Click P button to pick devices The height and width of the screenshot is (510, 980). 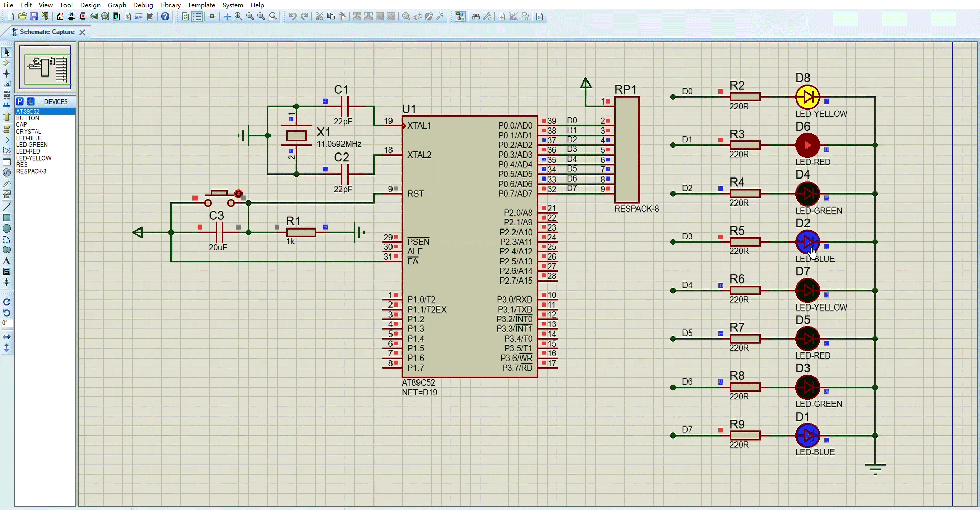click(x=20, y=101)
